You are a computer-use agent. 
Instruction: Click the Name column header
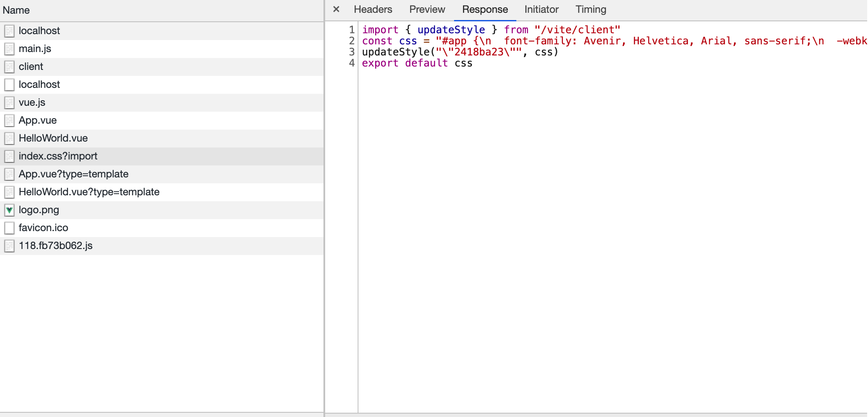[16, 10]
